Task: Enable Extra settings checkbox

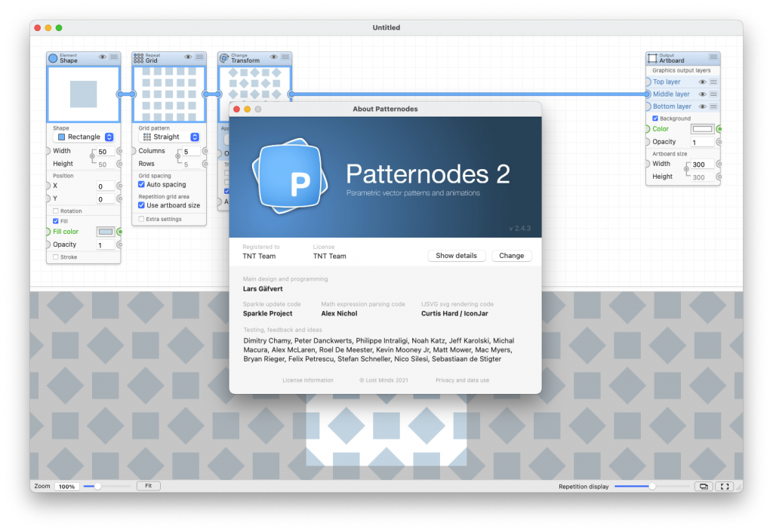Action: [x=141, y=219]
